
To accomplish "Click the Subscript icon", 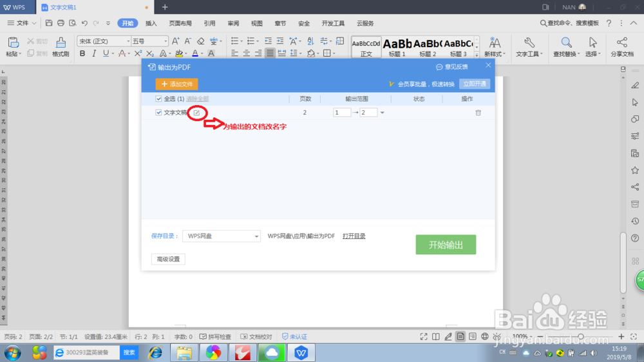I will (x=150, y=53).
